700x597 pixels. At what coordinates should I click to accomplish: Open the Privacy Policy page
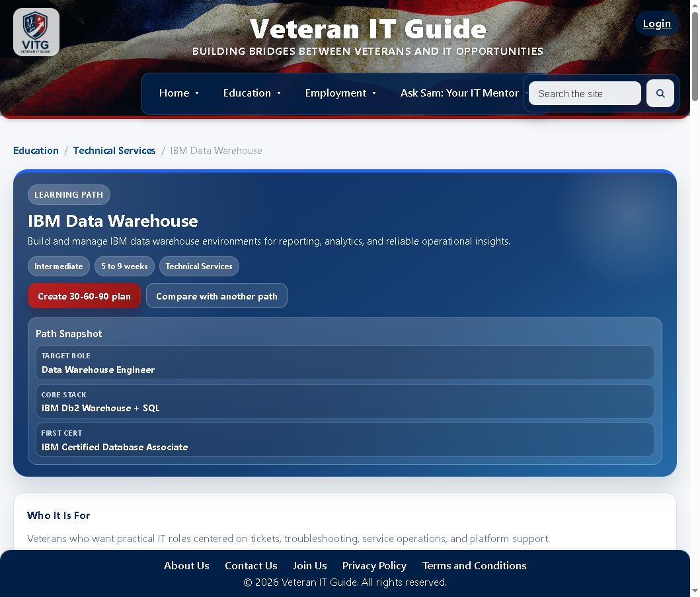pos(374,565)
